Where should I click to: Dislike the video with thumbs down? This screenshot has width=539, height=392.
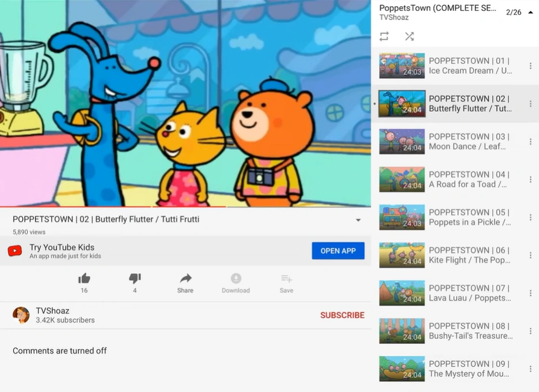135,278
